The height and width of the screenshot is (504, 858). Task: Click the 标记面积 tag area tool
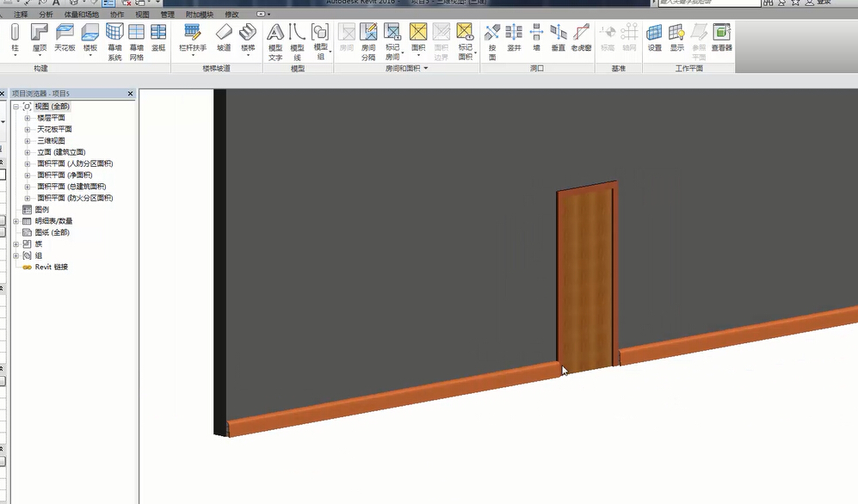[x=465, y=41]
